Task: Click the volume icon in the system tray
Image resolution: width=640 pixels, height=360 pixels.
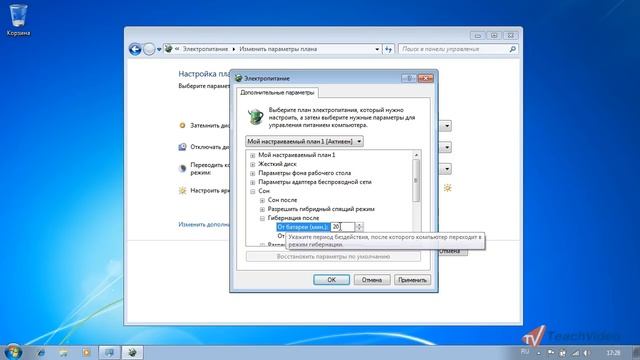Action: coord(587,353)
